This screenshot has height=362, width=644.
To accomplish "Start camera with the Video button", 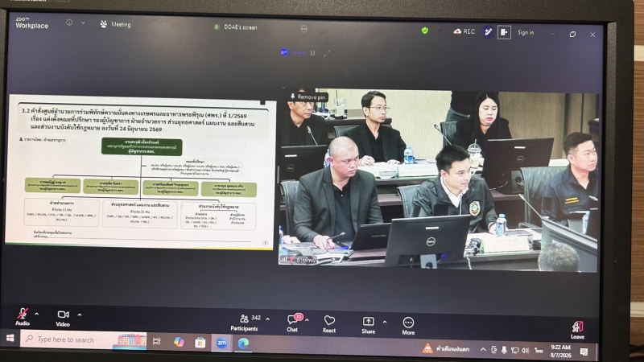I will (63, 318).
